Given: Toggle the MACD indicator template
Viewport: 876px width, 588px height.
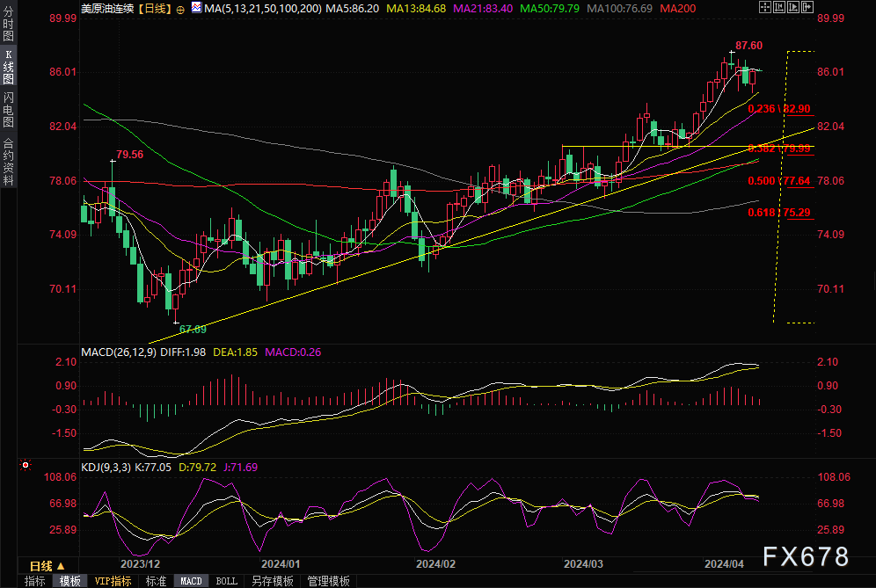Looking at the screenshot, I should pos(191,581).
